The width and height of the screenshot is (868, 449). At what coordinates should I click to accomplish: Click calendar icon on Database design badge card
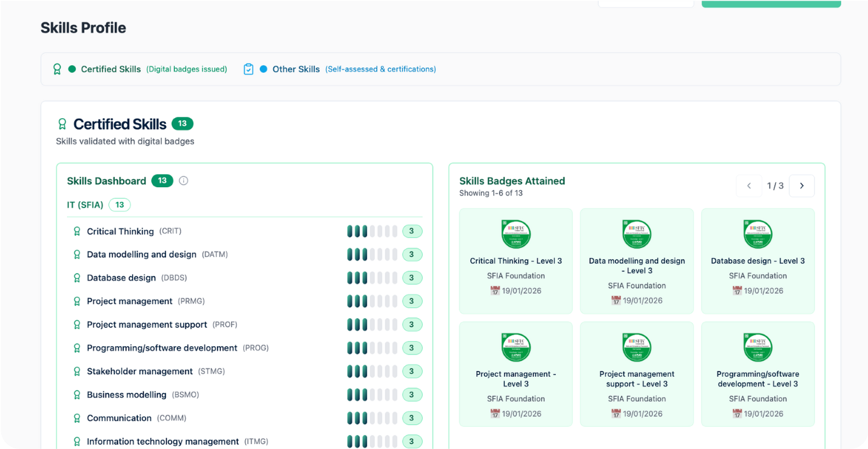click(x=737, y=291)
